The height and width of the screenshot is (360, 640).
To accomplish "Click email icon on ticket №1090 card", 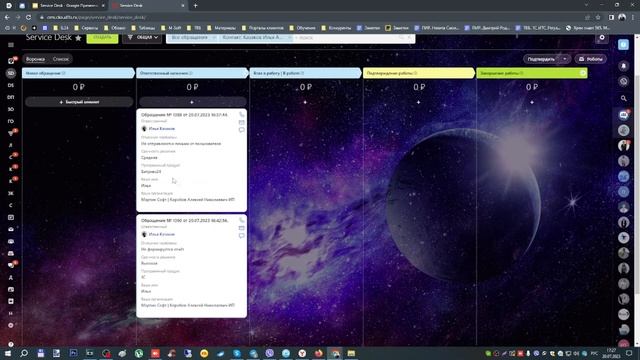I will point(242,228).
